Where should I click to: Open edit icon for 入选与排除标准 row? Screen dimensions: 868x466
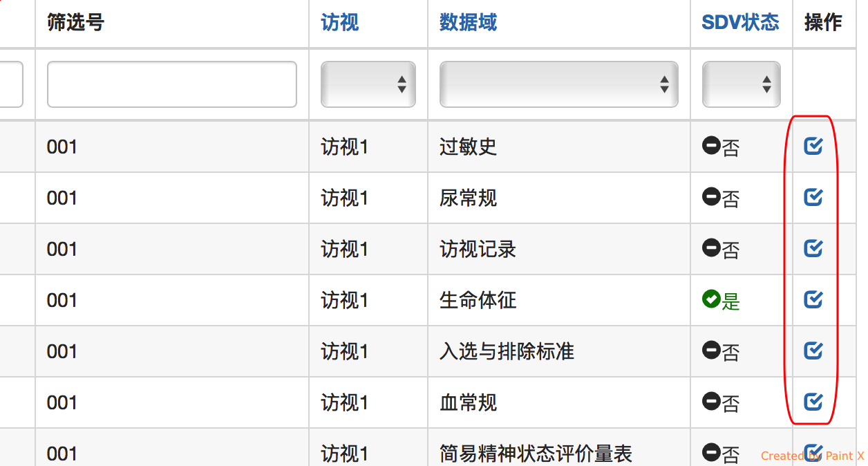pos(813,351)
